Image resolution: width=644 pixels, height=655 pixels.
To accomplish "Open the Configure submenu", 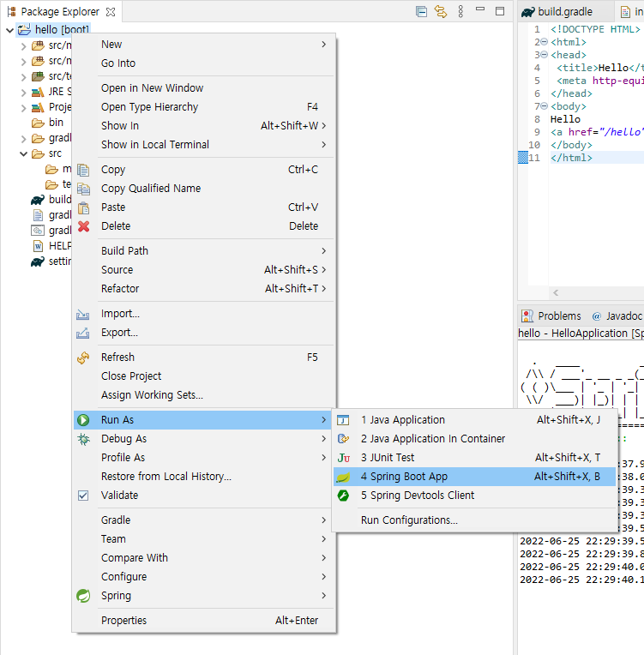I will tap(204, 577).
